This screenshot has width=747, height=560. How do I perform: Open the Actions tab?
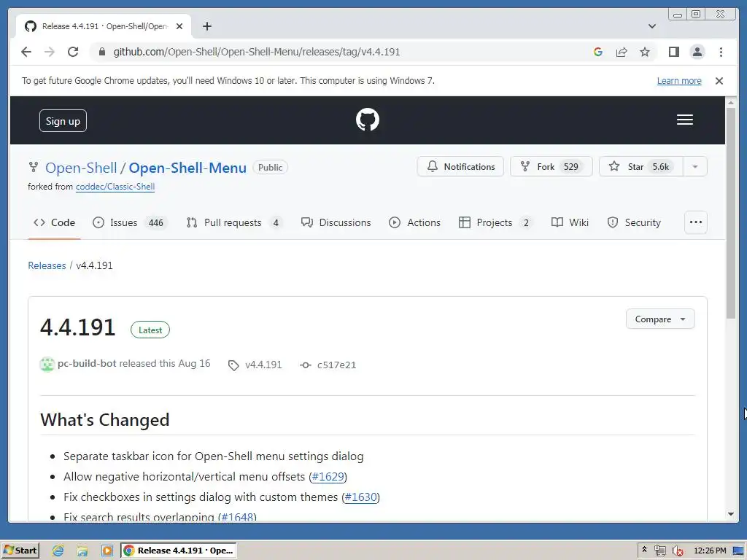pos(414,222)
